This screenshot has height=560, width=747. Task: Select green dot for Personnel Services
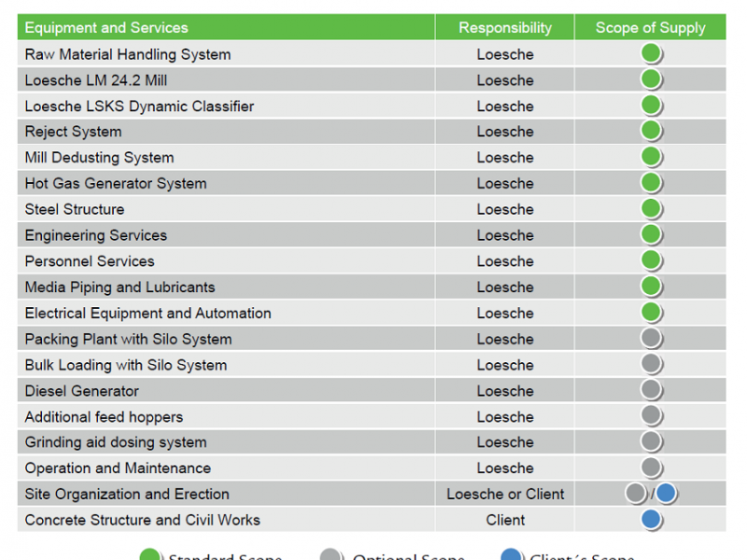click(x=651, y=260)
